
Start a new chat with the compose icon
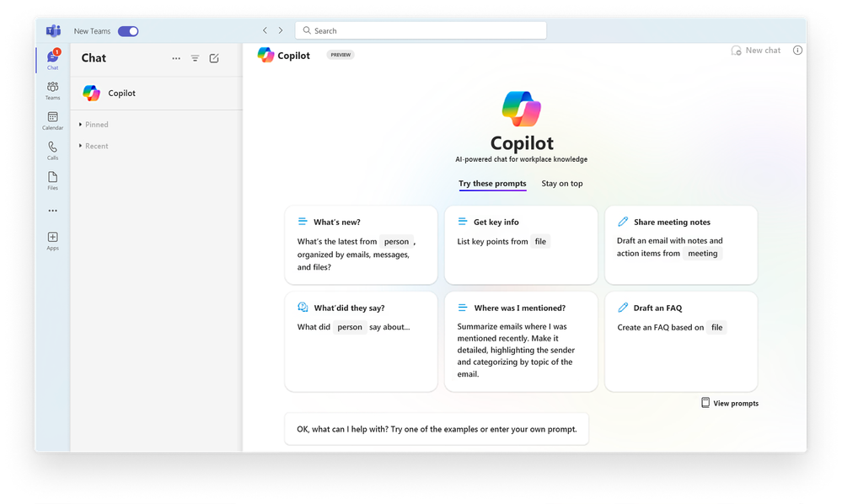click(214, 58)
